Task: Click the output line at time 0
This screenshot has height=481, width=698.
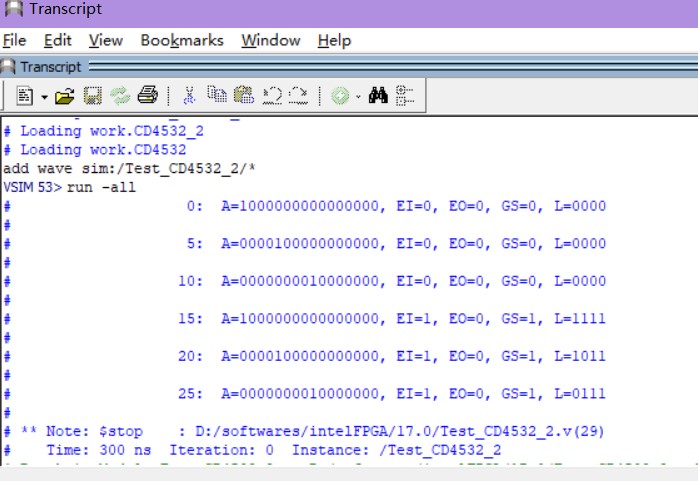Action: (x=305, y=206)
